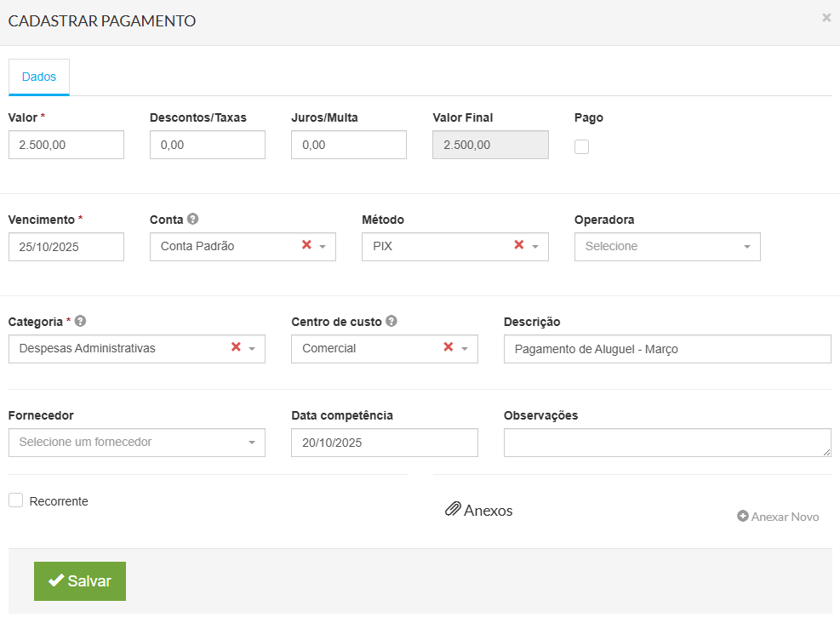Enable the Recorrente checkbox

tap(15, 500)
